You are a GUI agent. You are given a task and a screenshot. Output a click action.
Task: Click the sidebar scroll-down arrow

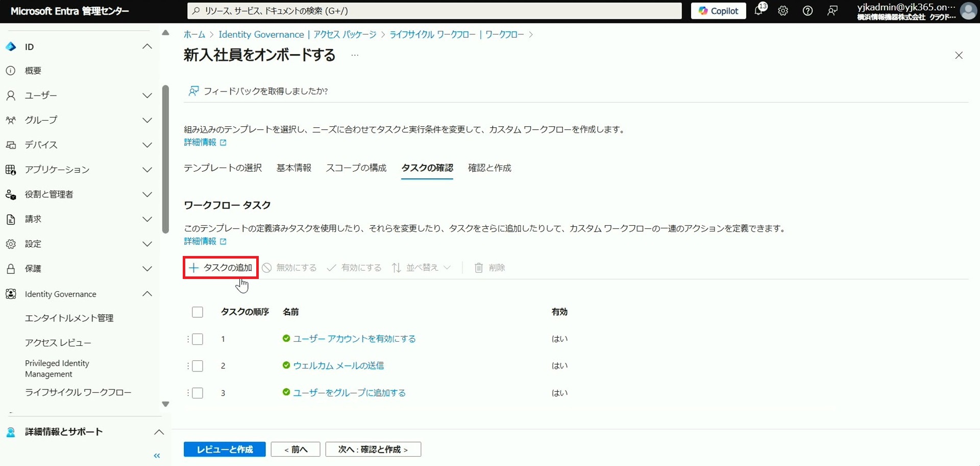[x=165, y=404]
